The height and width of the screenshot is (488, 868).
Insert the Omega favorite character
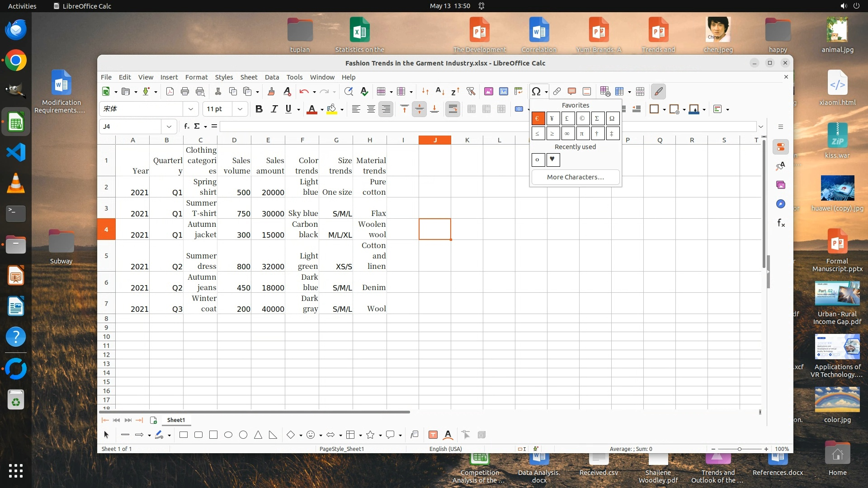tap(612, 118)
